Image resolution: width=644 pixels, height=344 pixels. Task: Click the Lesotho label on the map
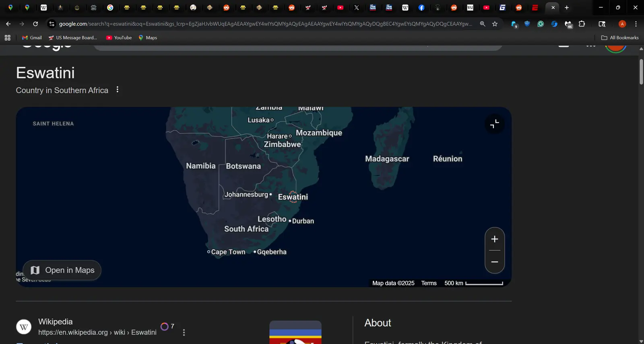272,219
